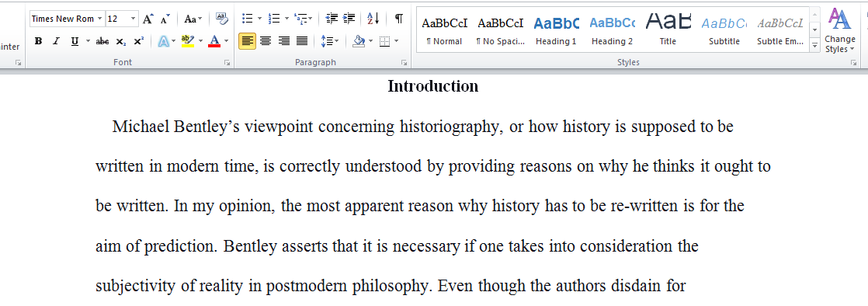
Task: Click the Grow Font icon
Action: pyautogui.click(x=148, y=19)
